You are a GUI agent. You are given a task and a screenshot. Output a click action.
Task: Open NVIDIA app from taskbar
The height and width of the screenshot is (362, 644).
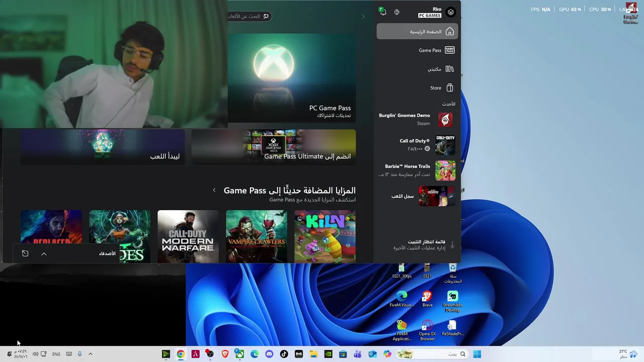pos(328,354)
